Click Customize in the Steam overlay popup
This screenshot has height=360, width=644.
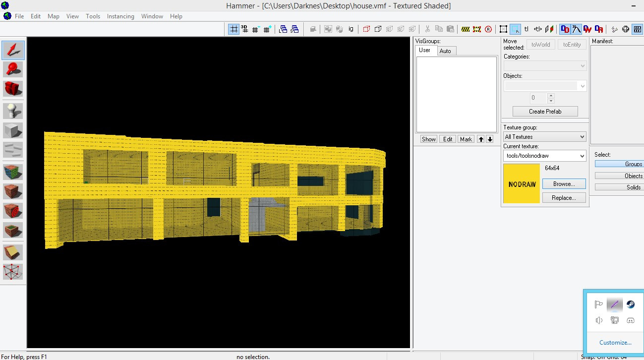click(615, 342)
